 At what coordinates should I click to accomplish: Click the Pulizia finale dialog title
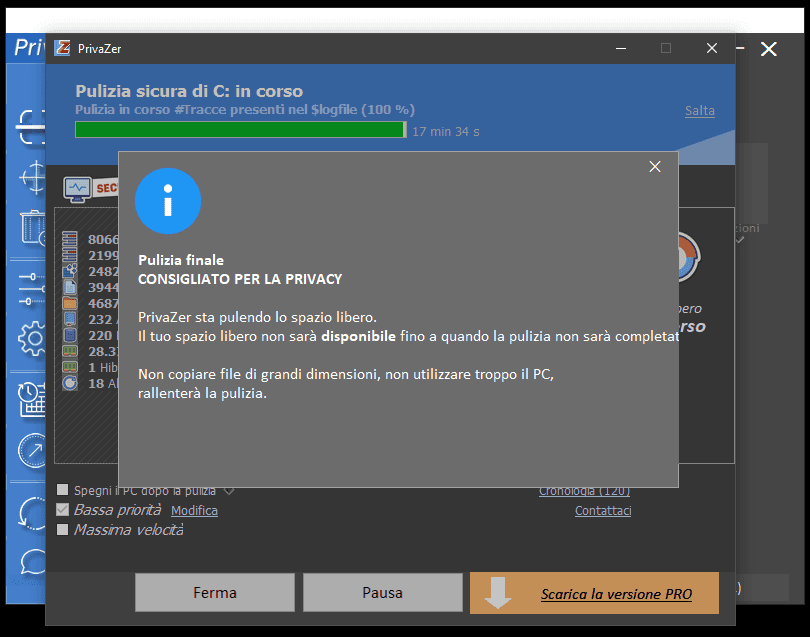[x=181, y=260]
